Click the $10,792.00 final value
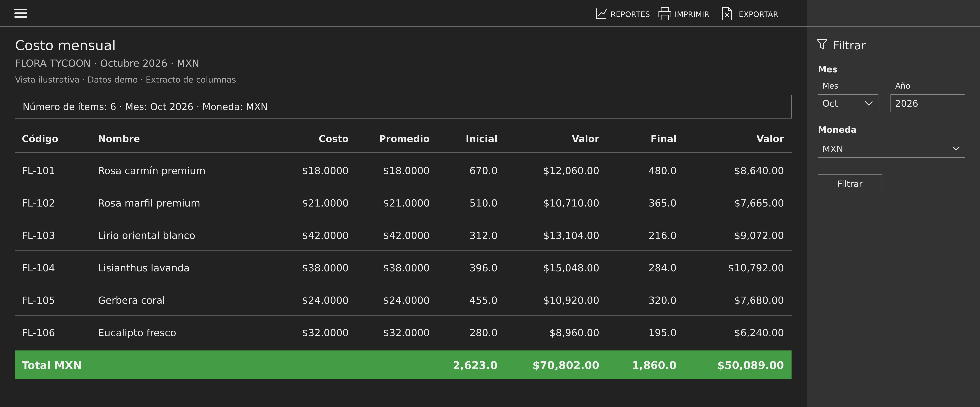The width and height of the screenshot is (980, 407). [x=756, y=268]
